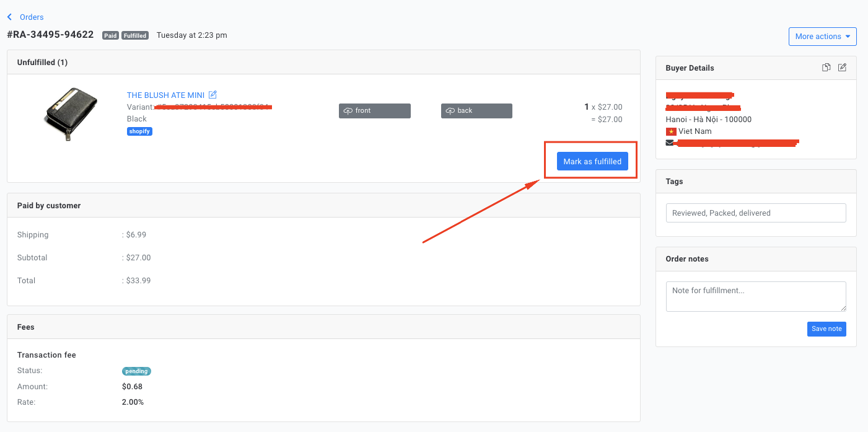Click the Note for fulfillment text area
This screenshot has width=868, height=432.
click(756, 297)
